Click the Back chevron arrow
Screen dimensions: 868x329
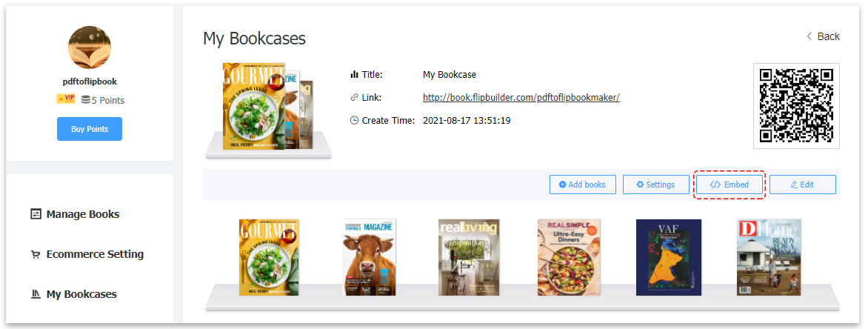point(809,36)
